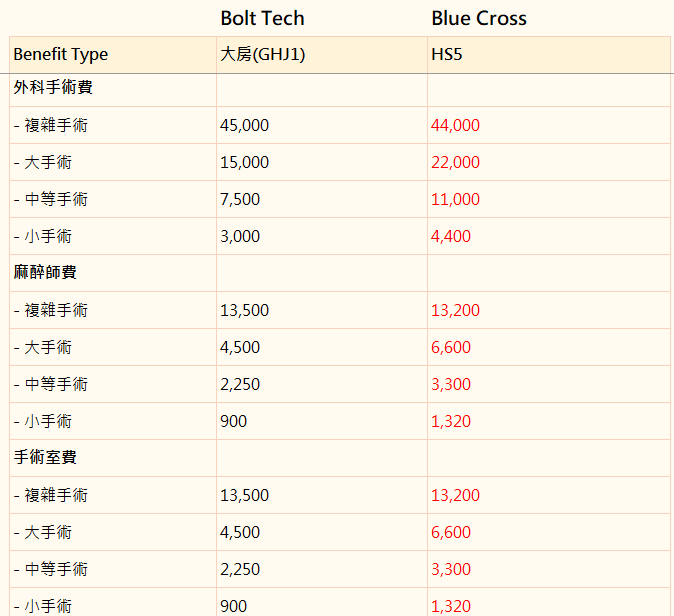Select the red 44,000 value
Screen dimensions: 674x616
[455, 125]
